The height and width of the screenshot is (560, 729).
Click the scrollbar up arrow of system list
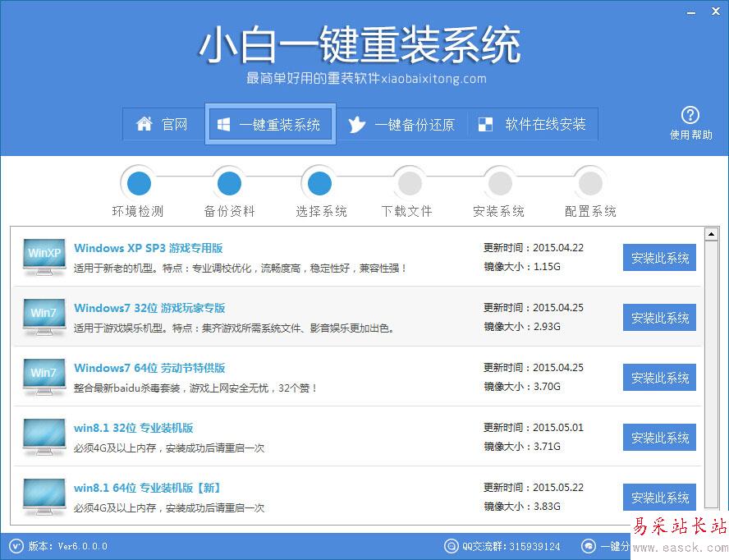[711, 234]
